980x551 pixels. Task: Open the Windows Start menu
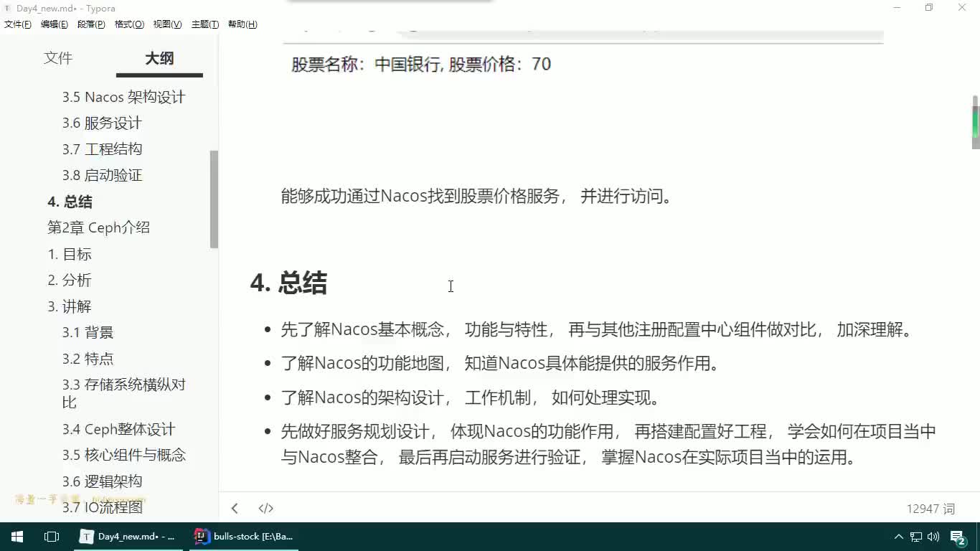coord(17,537)
